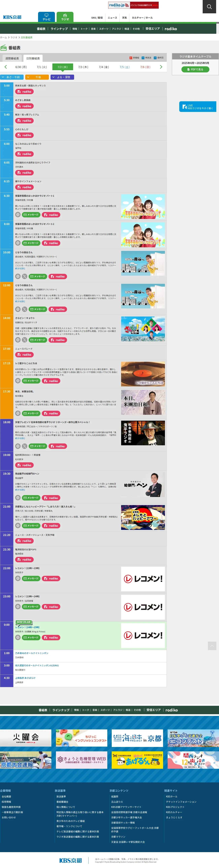Click ラジオ breadcrumb link
Viewport: 219px width, 868px height.
tap(14, 37)
